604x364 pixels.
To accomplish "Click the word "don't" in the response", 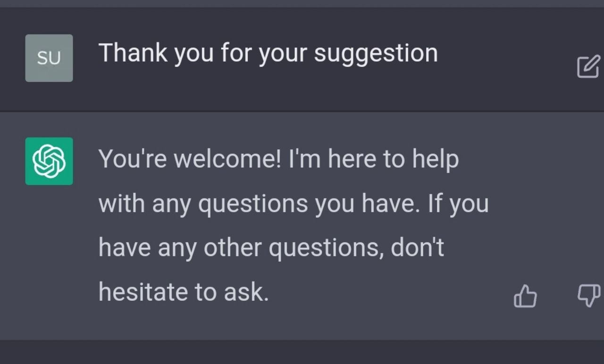I will (x=417, y=248).
